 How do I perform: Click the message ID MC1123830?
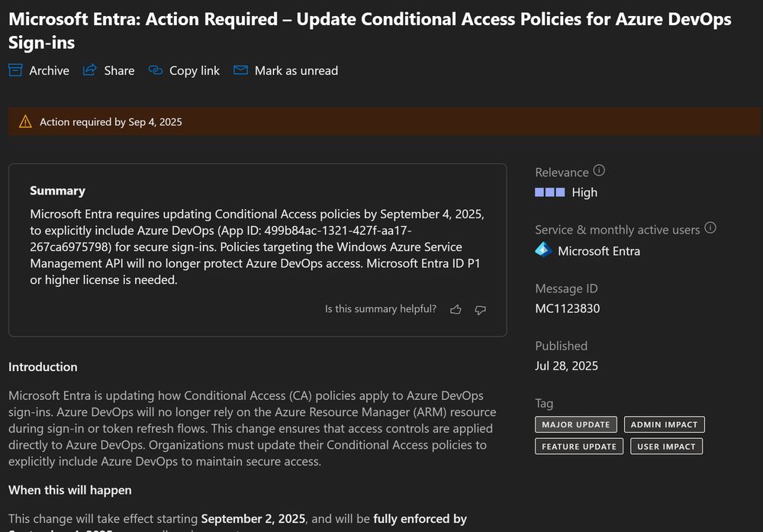tap(568, 308)
